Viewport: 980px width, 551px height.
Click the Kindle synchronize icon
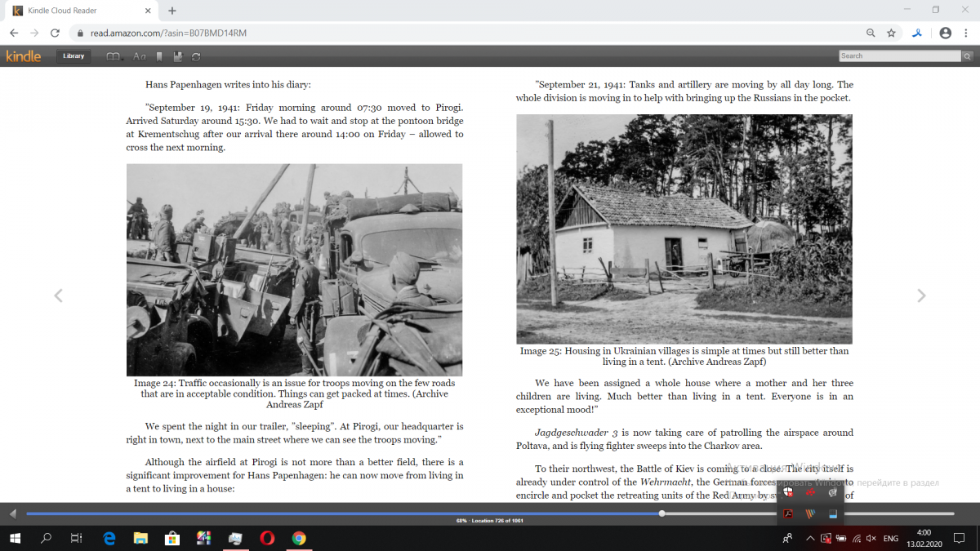click(196, 56)
